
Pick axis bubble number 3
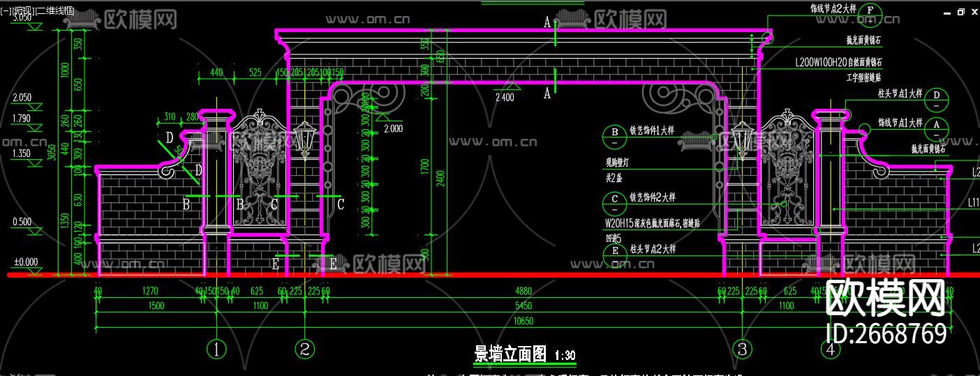(742, 348)
